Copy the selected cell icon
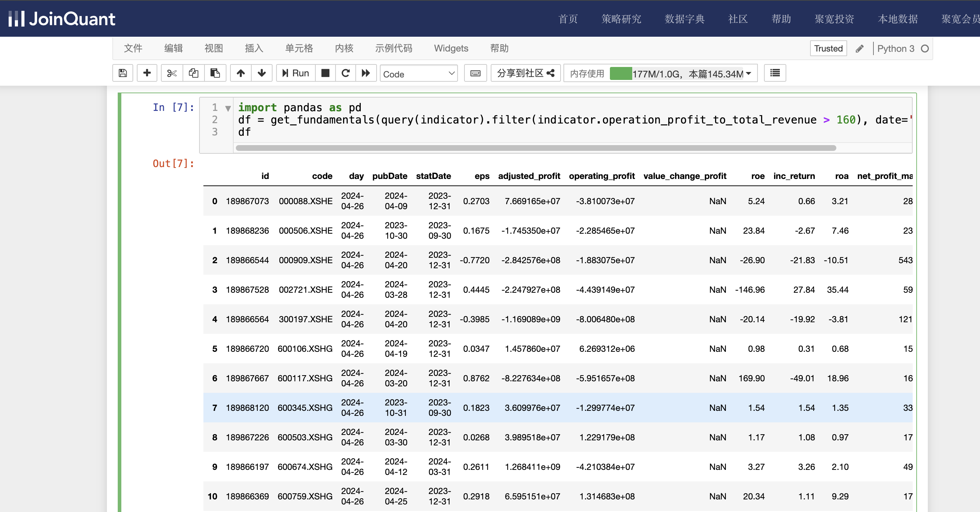Viewport: 980px width, 512px height. pos(194,73)
